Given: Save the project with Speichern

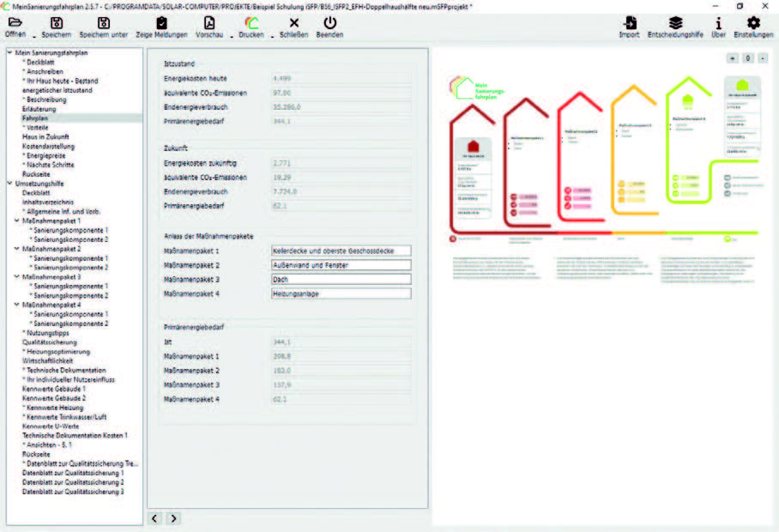Looking at the screenshot, I should click(57, 23).
